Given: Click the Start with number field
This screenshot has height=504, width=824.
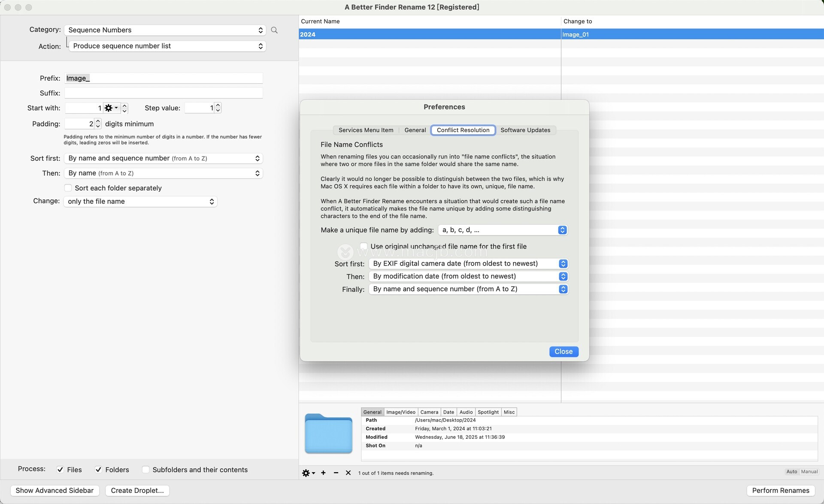Looking at the screenshot, I should [x=84, y=108].
